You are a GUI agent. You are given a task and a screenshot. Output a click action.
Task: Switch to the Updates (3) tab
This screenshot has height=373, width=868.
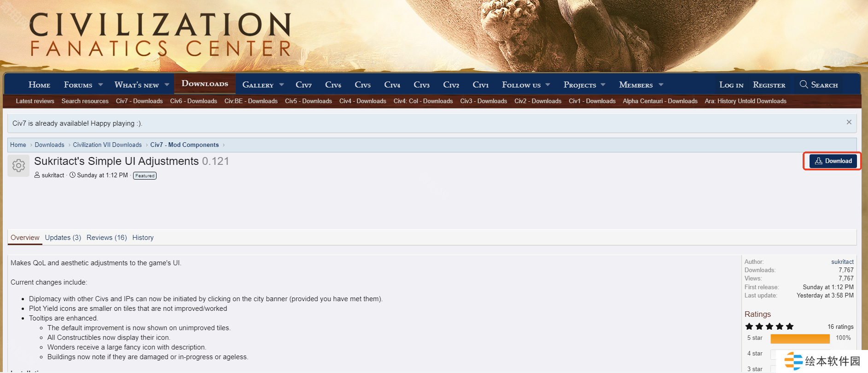63,238
